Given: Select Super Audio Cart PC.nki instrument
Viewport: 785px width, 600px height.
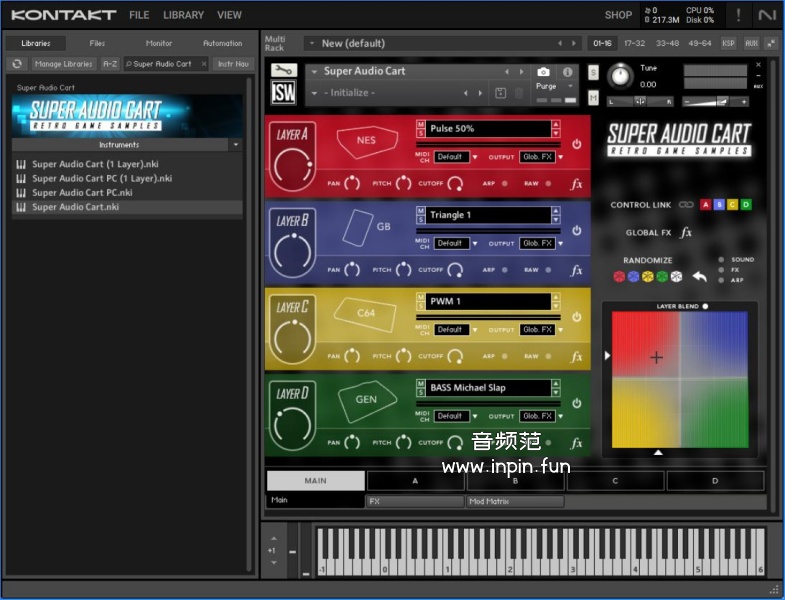Looking at the screenshot, I should (82, 193).
